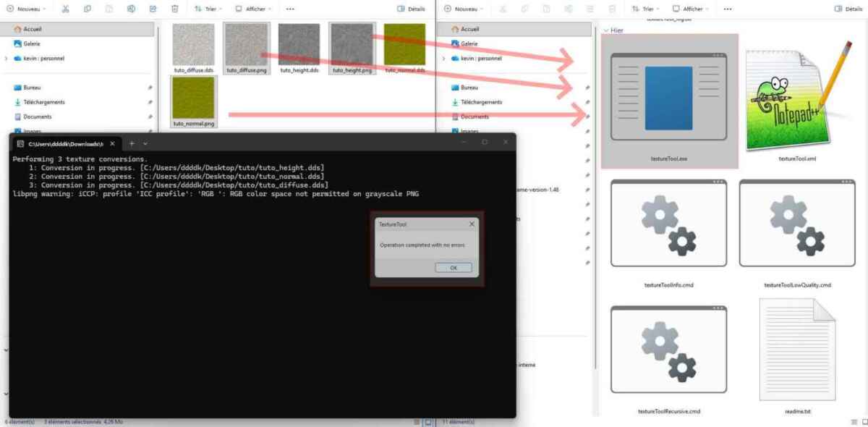Open the Nouveau menu in right window
The image size is (868, 427).
click(462, 9)
